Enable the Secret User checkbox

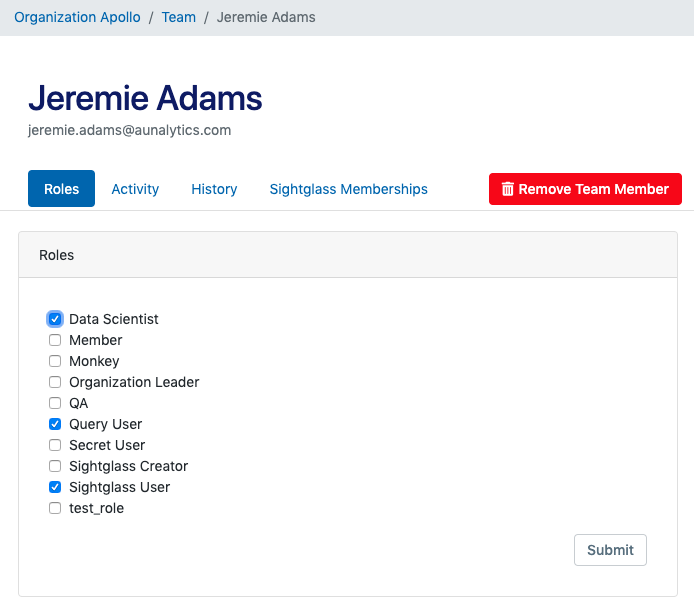click(x=55, y=445)
